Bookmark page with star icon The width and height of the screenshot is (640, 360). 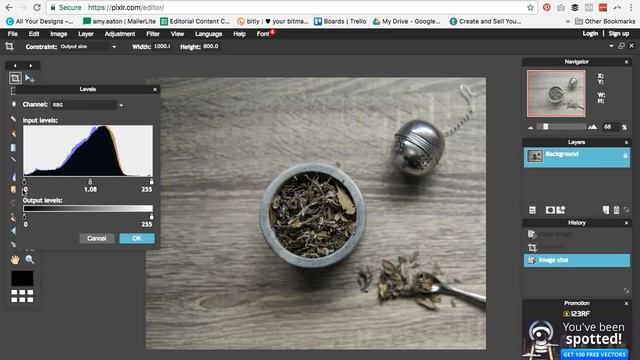(530, 7)
